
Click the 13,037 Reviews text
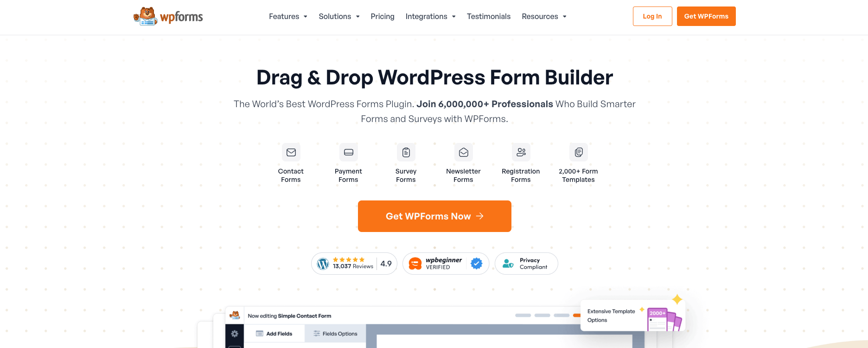(353, 266)
